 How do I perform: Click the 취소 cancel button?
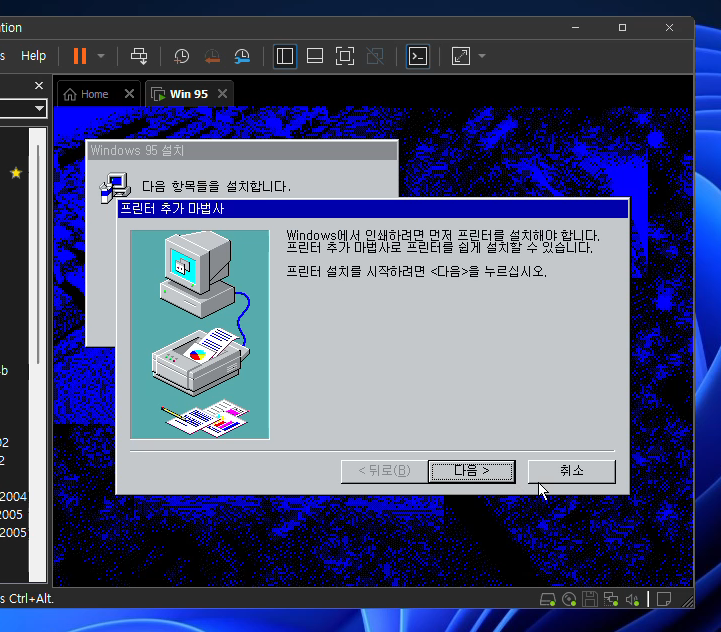coord(572,471)
